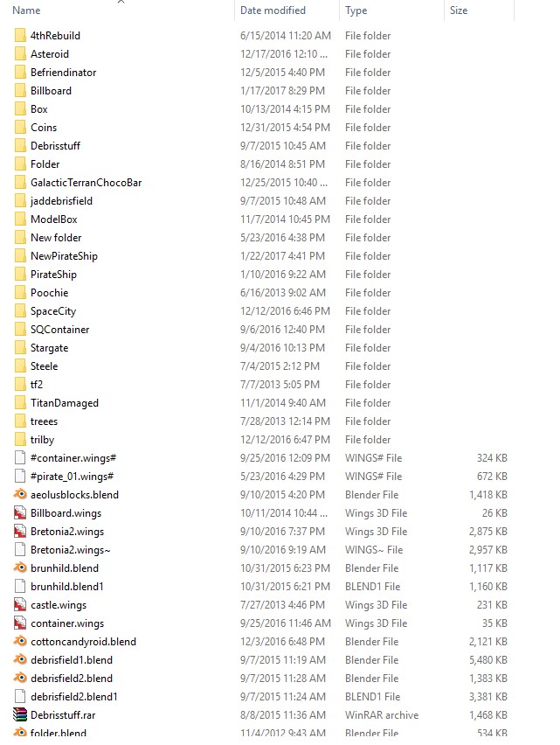The width and height of the screenshot is (560, 745).
Task: Click the NewPirateShip folder icon
Action: [x=20, y=256]
